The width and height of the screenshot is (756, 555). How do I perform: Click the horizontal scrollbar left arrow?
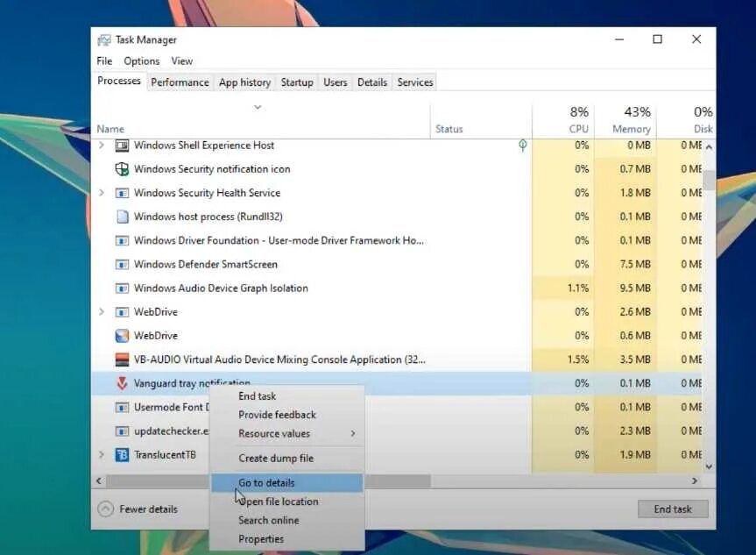click(x=99, y=480)
